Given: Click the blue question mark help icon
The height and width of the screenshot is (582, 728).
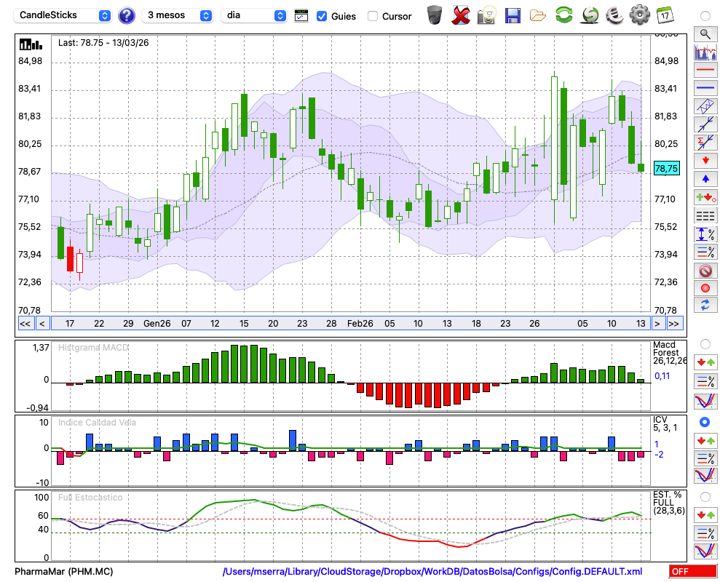Looking at the screenshot, I should tap(127, 15).
